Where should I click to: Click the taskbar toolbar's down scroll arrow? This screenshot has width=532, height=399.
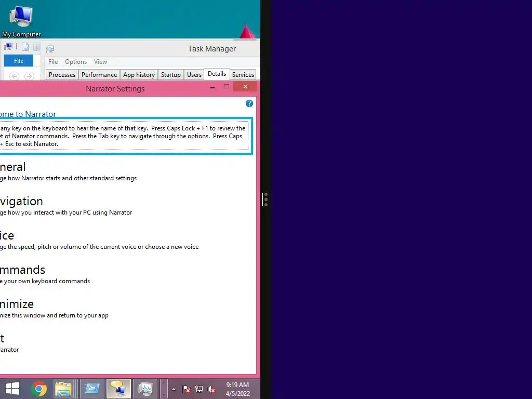164,394
